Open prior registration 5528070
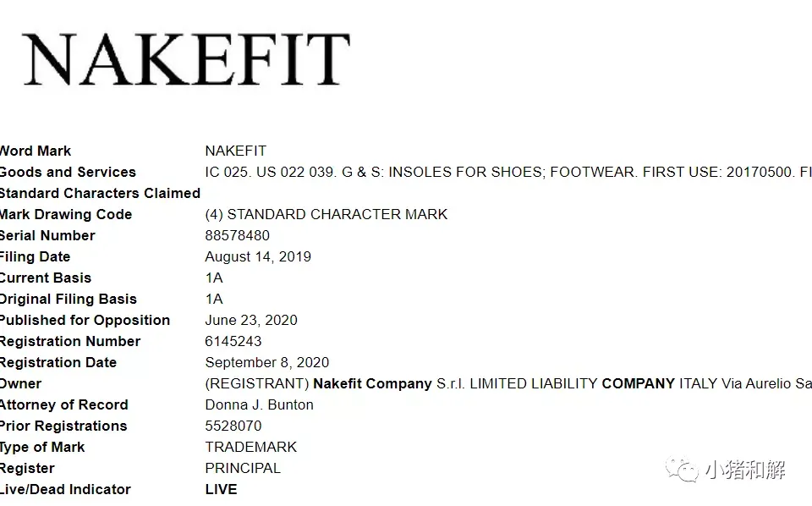The image size is (812, 506). pos(233,426)
